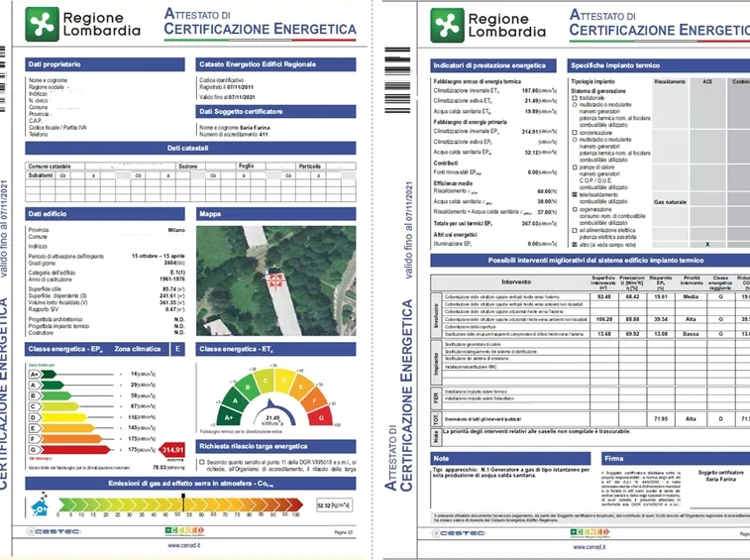
Task: Select the C energy class arrow in EP chart
Action: pos(59,406)
